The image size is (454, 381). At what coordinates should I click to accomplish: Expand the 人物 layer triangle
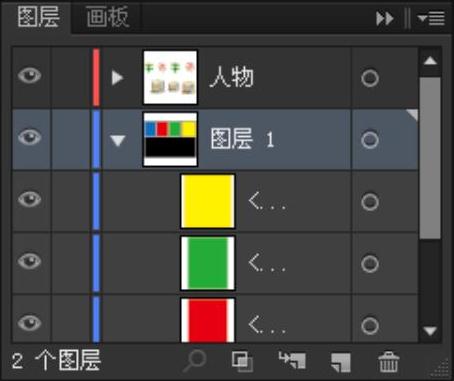click(x=117, y=78)
